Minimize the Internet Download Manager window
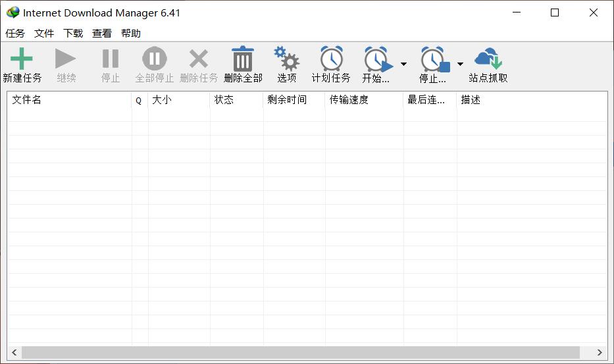The image size is (614, 364). (517, 13)
